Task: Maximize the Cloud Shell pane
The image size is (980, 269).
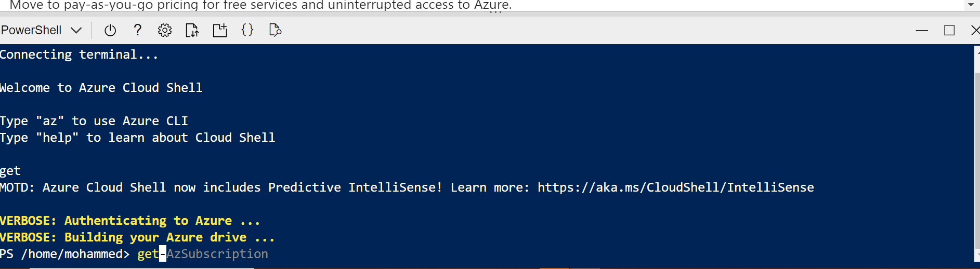Action: [x=949, y=31]
